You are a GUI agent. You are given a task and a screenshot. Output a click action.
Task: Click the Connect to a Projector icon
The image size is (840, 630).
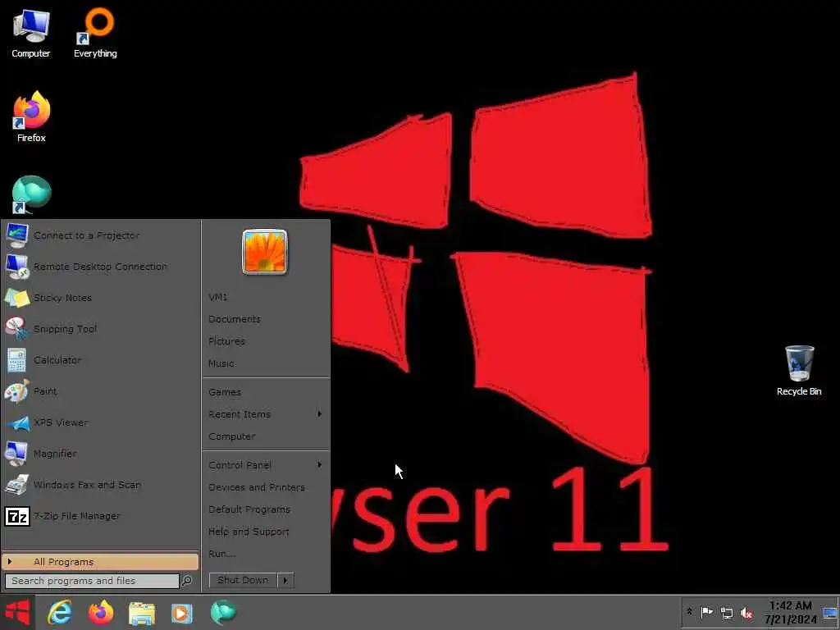[17, 235]
